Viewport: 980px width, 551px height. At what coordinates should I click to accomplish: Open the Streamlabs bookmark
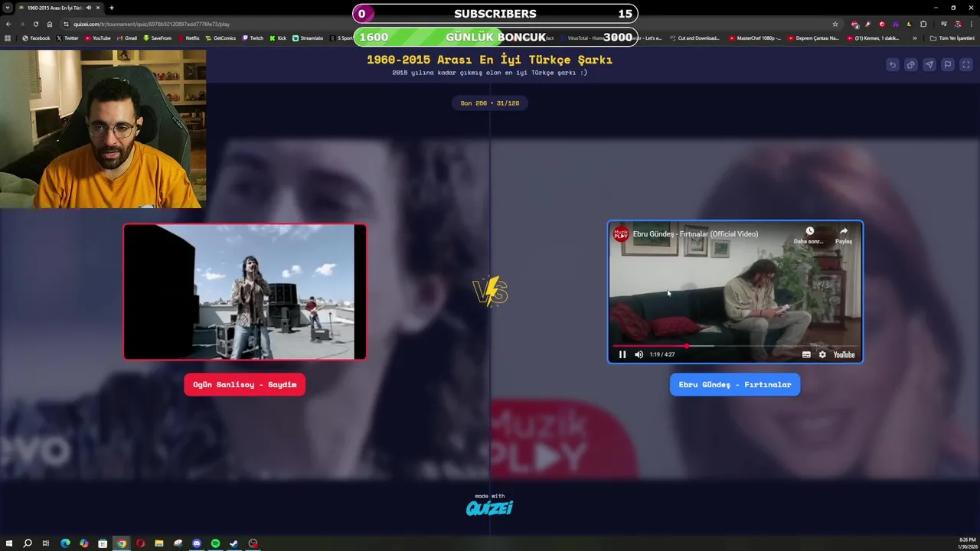coord(308,38)
